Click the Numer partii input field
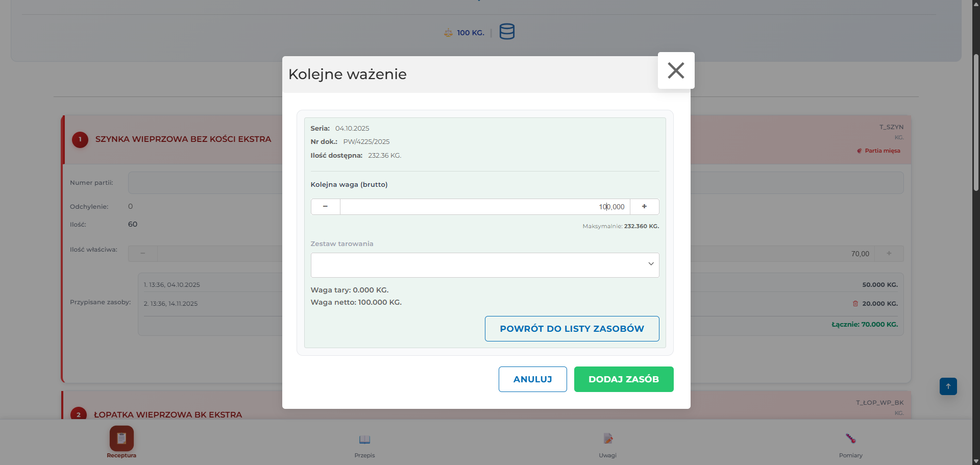 click(204, 183)
